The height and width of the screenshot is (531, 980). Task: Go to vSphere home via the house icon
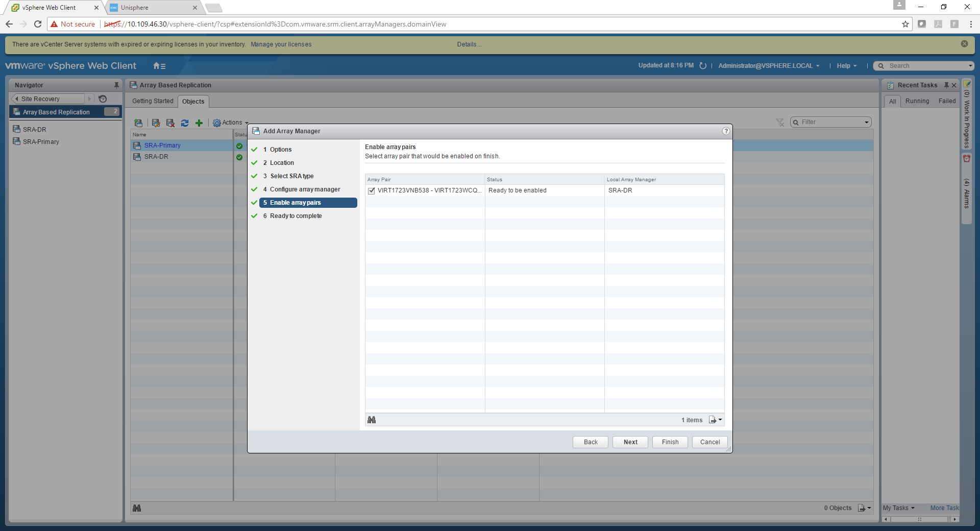(x=159, y=66)
